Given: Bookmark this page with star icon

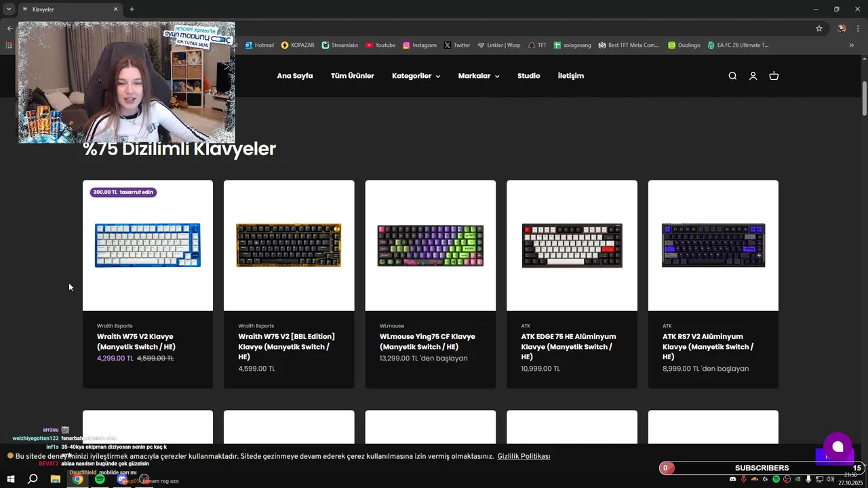Looking at the screenshot, I should pos(819,28).
